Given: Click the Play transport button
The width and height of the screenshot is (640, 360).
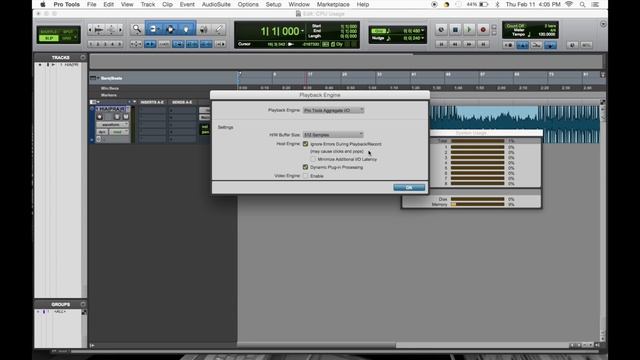Looking at the screenshot, I should click(469, 29).
